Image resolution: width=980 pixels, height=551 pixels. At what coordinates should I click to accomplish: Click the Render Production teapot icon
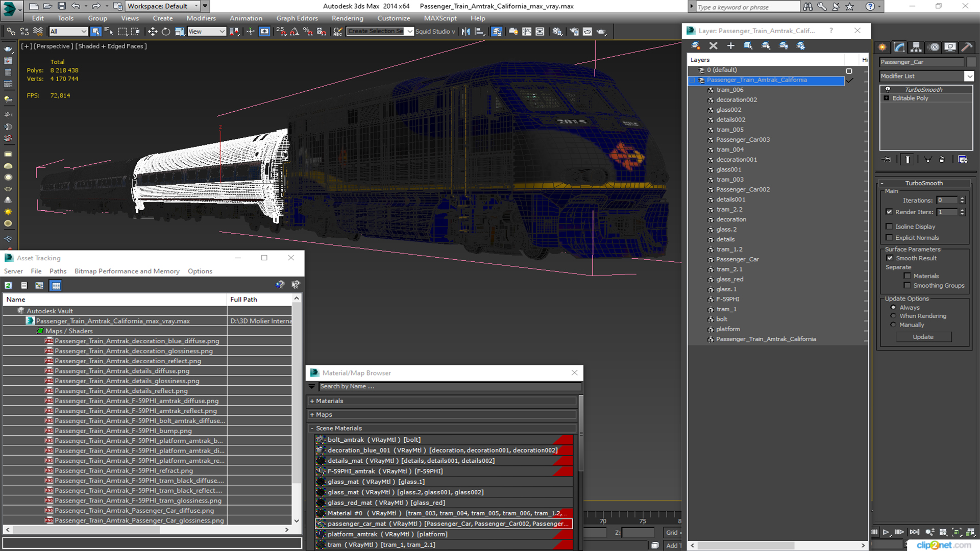pos(601,32)
